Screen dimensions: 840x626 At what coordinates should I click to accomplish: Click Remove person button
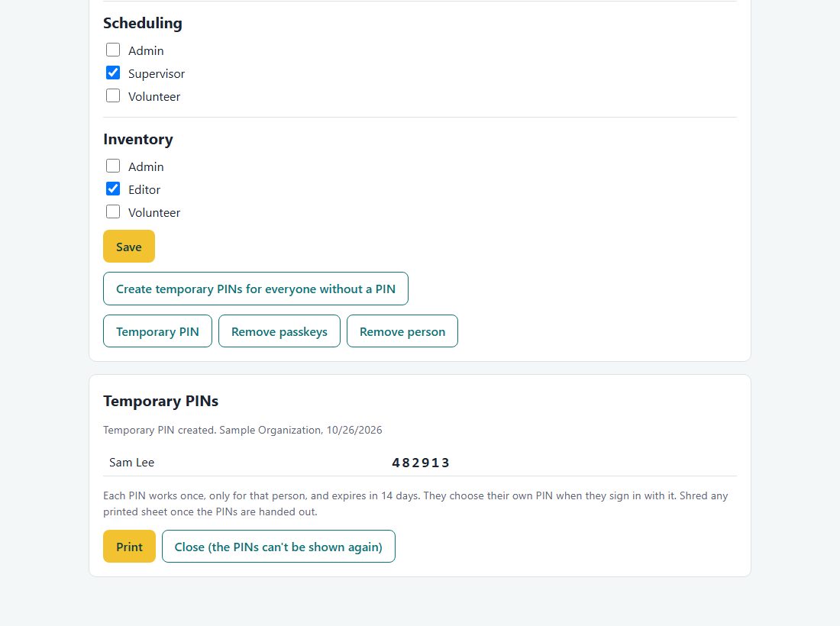tap(402, 331)
